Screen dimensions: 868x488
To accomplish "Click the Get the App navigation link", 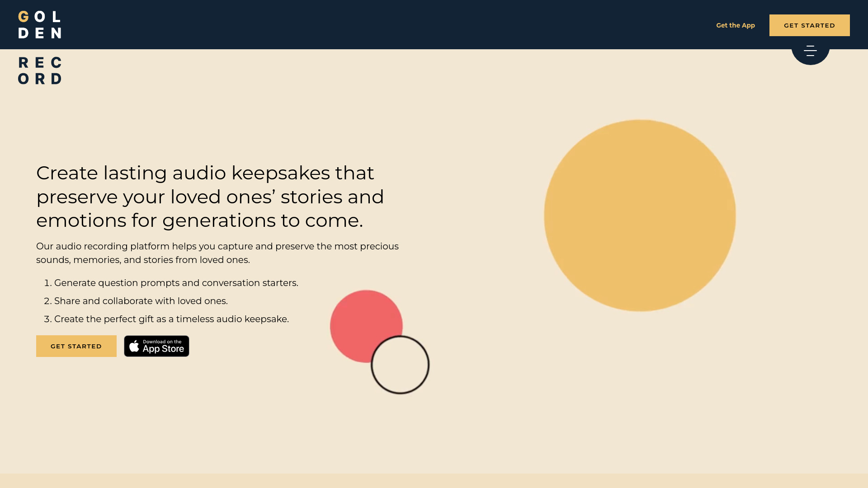I will [735, 25].
